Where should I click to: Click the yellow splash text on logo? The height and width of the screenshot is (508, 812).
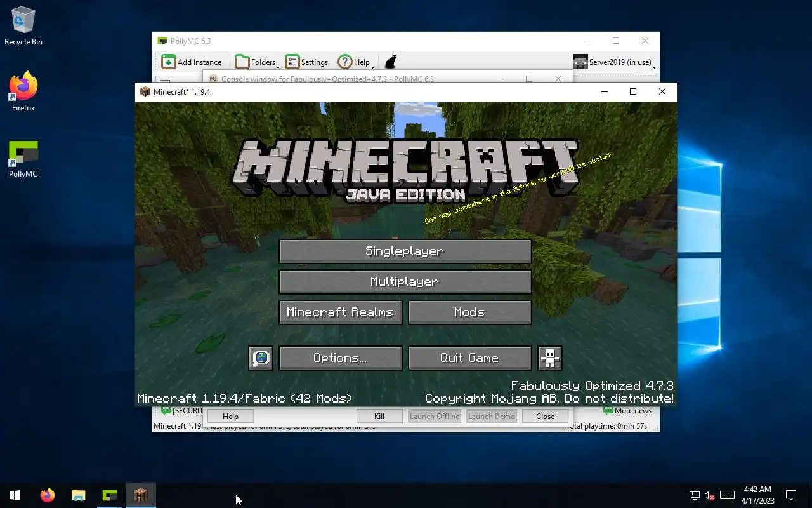click(x=518, y=187)
